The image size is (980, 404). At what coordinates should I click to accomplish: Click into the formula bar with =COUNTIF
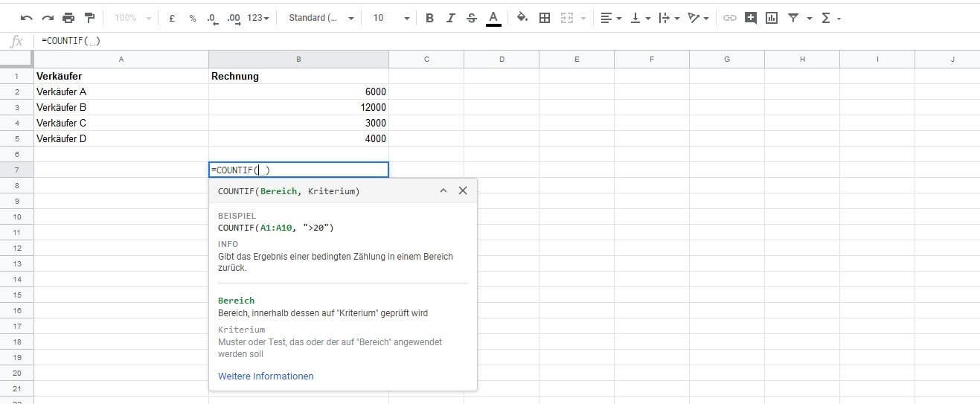(x=506, y=41)
